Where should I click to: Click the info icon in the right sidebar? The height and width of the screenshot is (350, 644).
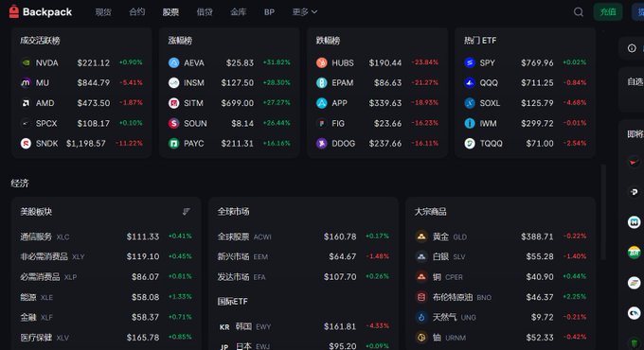pyautogui.click(x=632, y=48)
